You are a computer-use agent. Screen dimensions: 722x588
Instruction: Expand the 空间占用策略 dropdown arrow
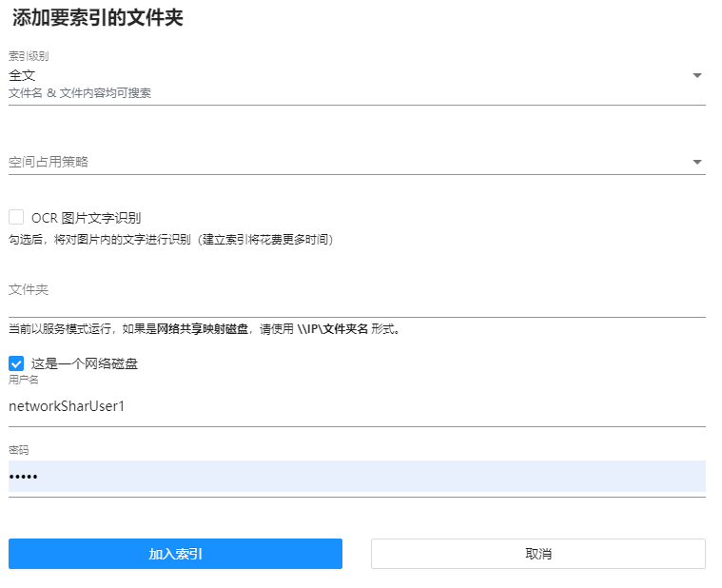pos(696,163)
